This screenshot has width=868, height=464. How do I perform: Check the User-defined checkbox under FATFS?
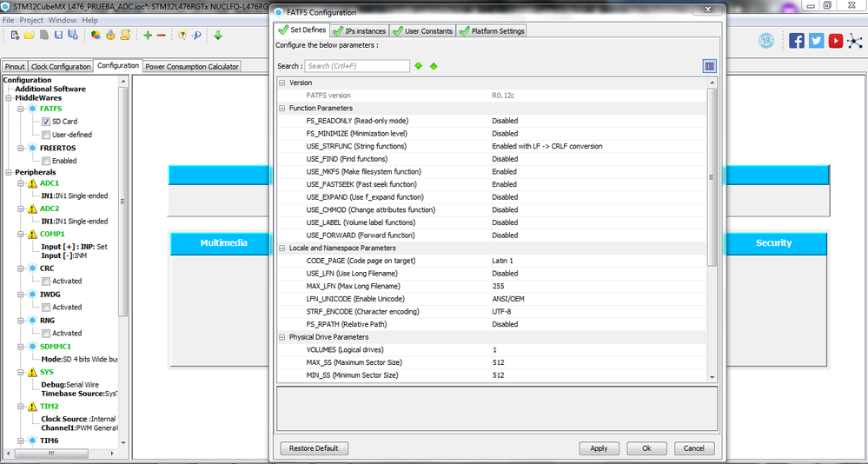click(x=46, y=135)
